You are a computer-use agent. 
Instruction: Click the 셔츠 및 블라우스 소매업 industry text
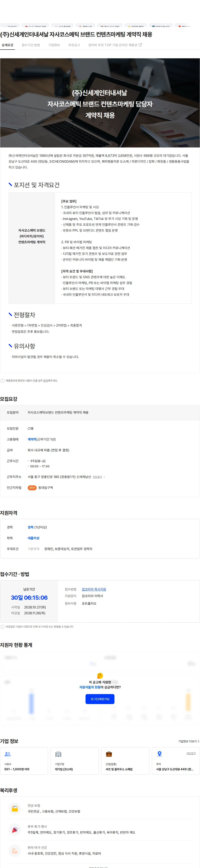point(119,769)
